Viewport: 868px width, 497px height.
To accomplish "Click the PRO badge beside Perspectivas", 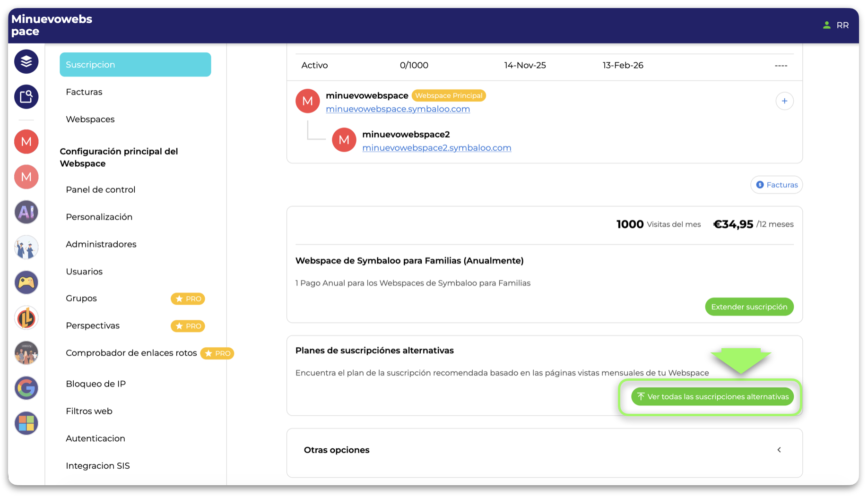I will coord(188,326).
